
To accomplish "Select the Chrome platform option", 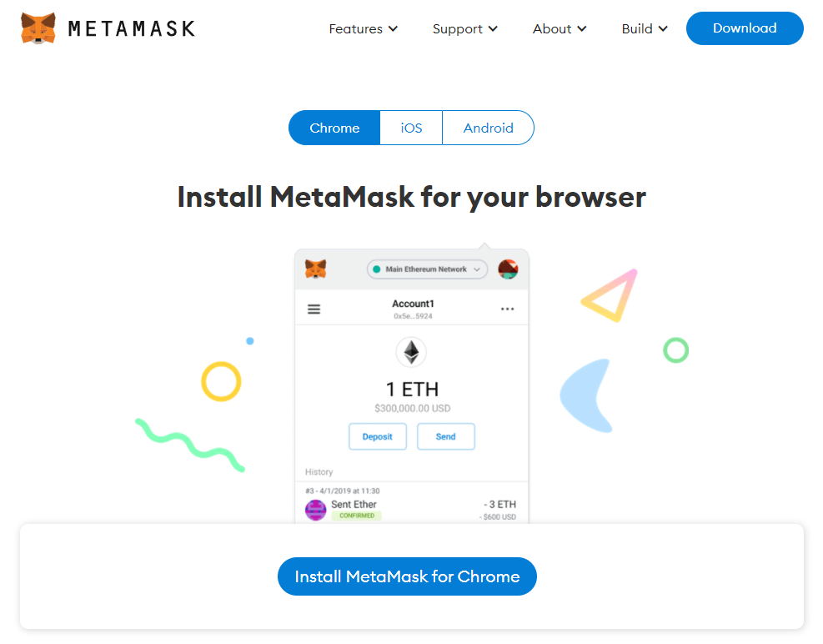I will (x=334, y=128).
